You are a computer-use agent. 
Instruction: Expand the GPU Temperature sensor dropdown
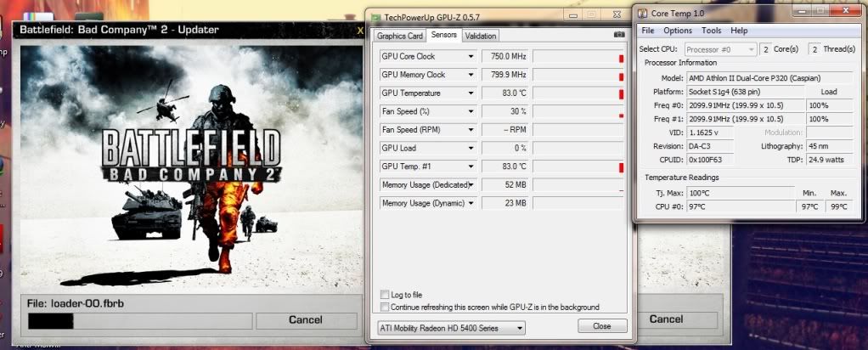tap(471, 93)
